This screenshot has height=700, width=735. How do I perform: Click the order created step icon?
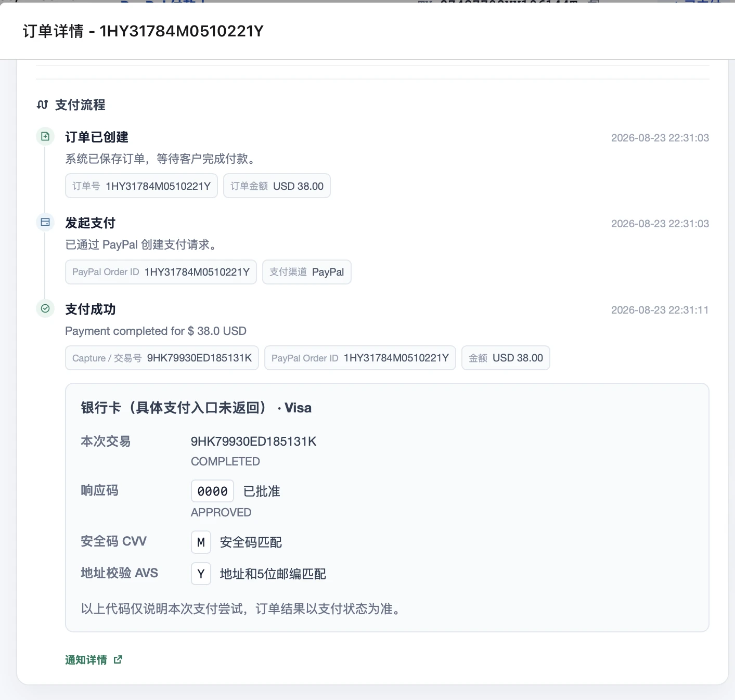(x=45, y=136)
